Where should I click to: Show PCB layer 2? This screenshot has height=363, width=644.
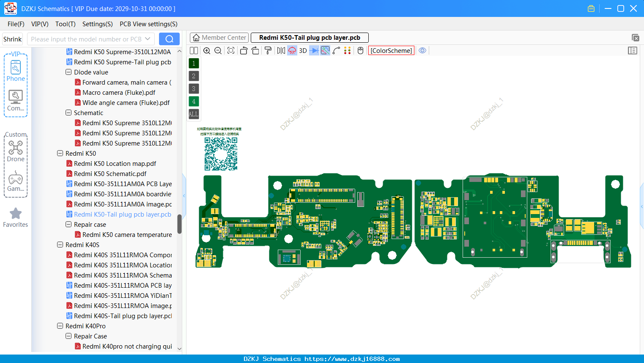coord(194,76)
